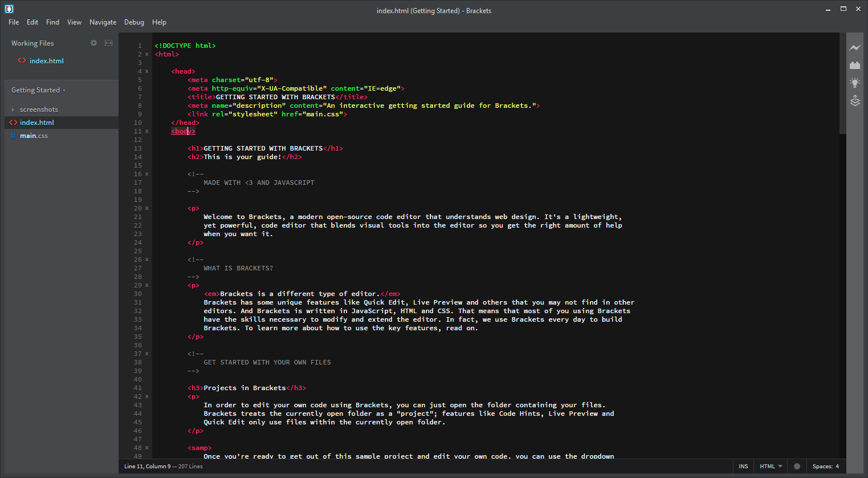
Task: Click 'WHAT IS BRACKETS?' comment text
Action: pyautogui.click(x=238, y=268)
